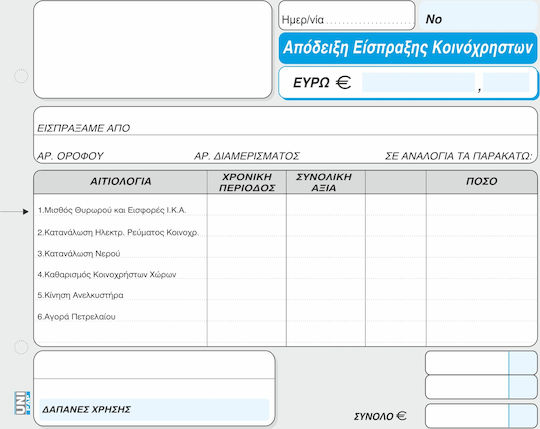Click the ΣΥΝΟΛΟ € total amount box

coord(481,416)
